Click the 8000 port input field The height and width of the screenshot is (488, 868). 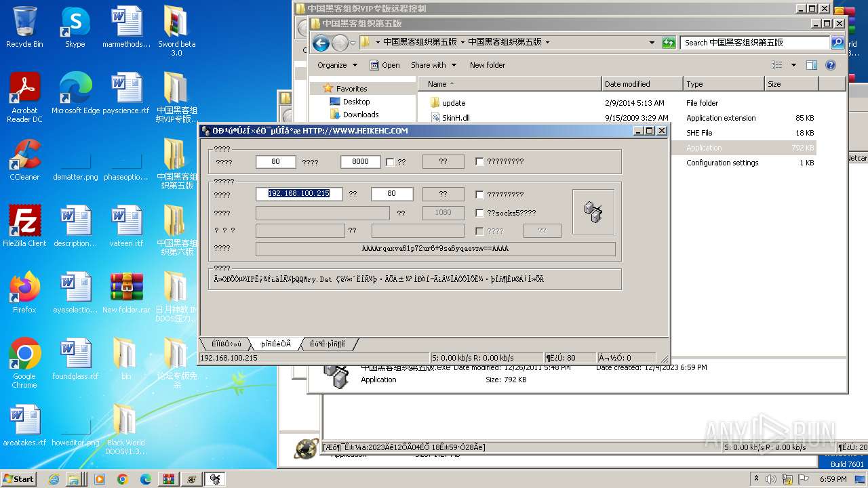[x=360, y=161]
